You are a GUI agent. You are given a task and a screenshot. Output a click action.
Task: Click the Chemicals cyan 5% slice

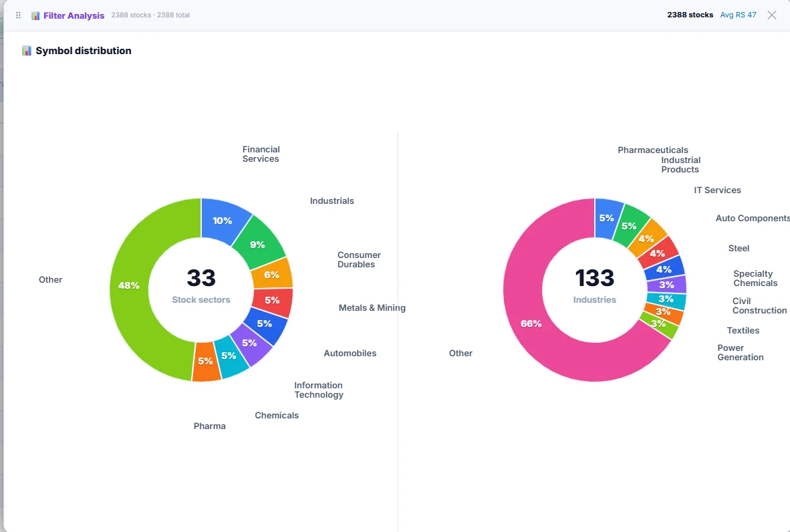click(230, 357)
